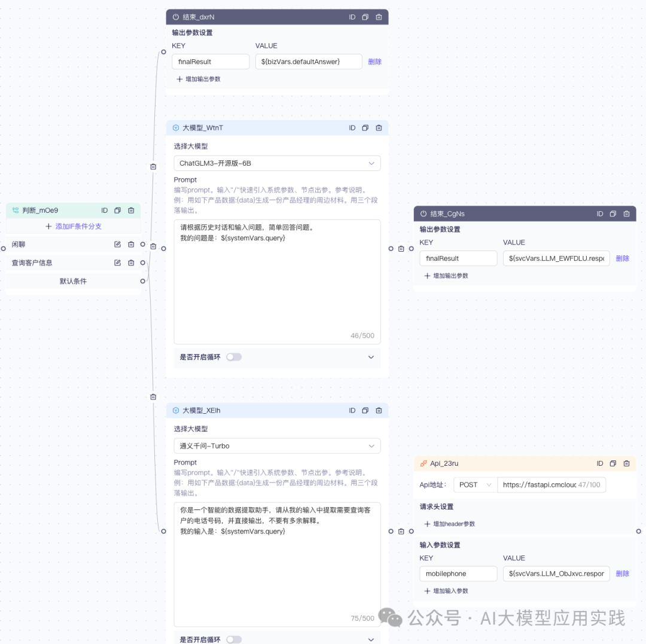
Task: Delete the 查询客户信息 condition branch
Action: click(131, 263)
